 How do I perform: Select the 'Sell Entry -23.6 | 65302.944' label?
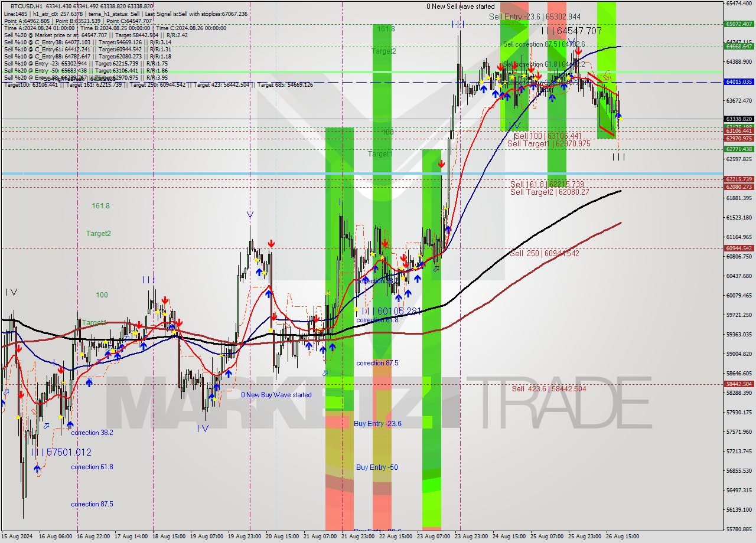[535, 17]
